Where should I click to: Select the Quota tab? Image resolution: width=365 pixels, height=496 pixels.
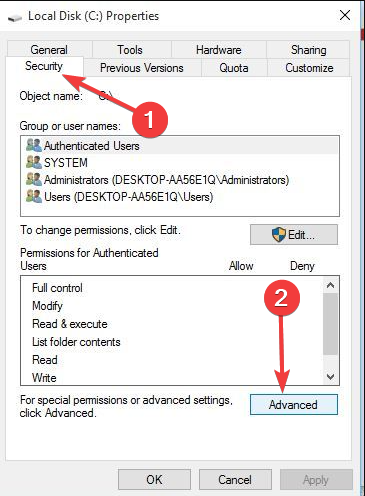(234, 68)
